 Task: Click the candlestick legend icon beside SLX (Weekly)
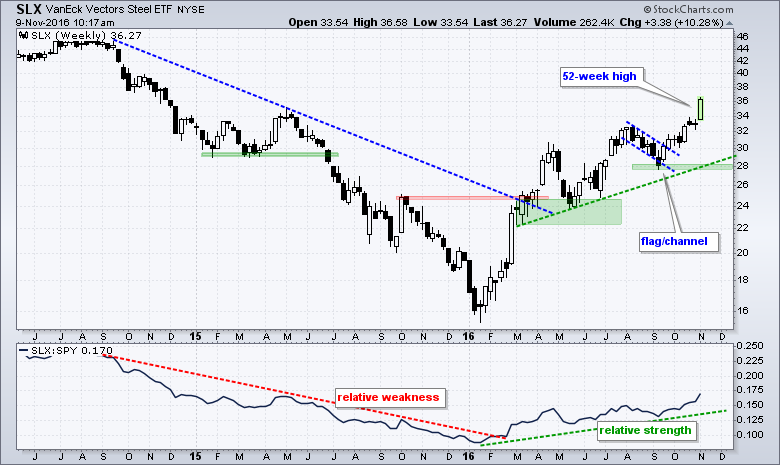tap(24, 35)
